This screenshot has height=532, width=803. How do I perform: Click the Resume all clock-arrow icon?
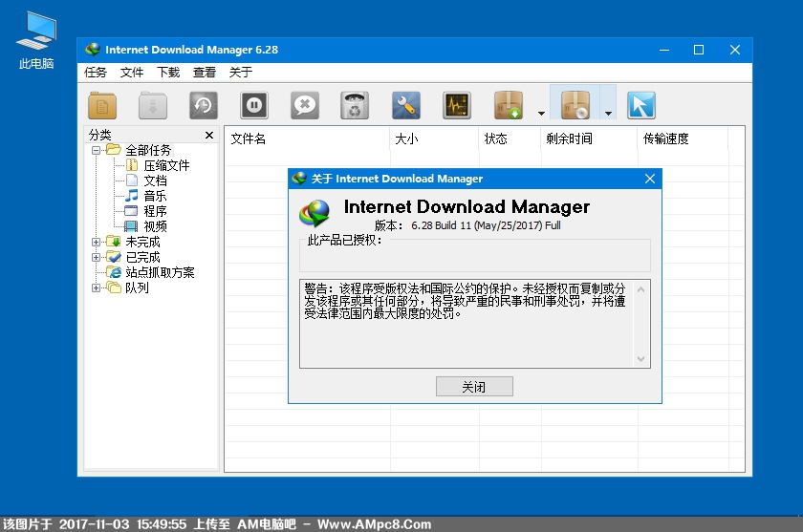204,105
